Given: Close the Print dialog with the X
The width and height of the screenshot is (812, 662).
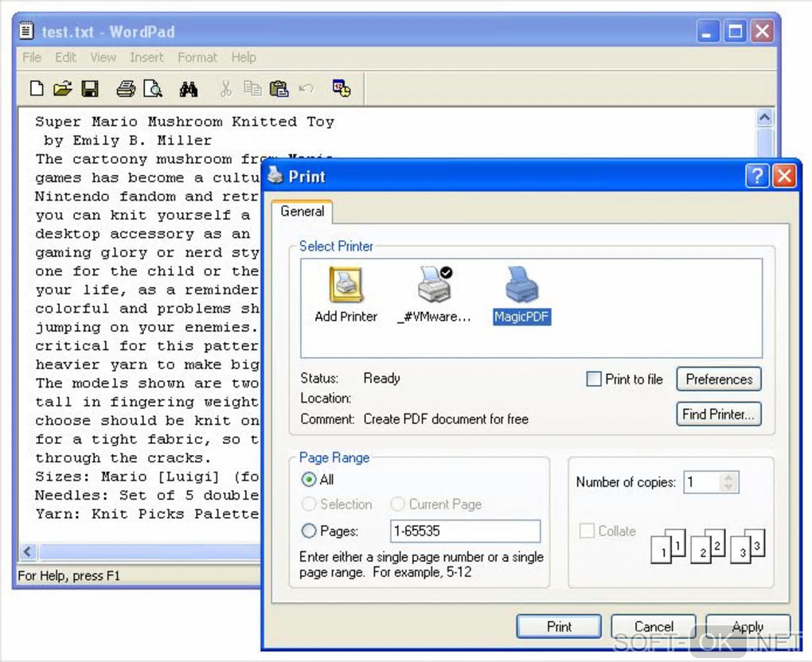Looking at the screenshot, I should [x=784, y=176].
